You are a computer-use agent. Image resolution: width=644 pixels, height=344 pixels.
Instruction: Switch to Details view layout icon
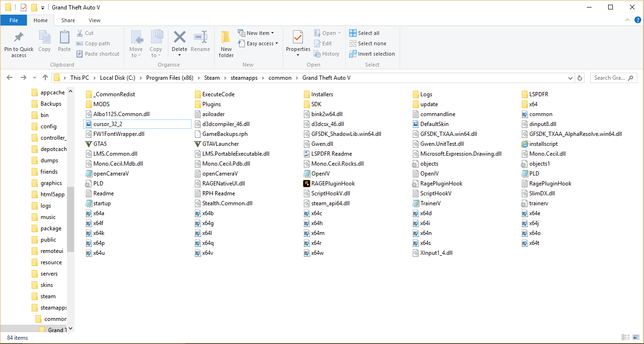(x=626, y=337)
